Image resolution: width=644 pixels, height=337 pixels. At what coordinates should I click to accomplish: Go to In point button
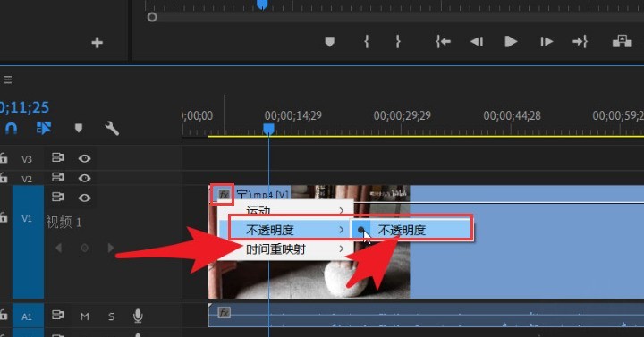(x=443, y=41)
